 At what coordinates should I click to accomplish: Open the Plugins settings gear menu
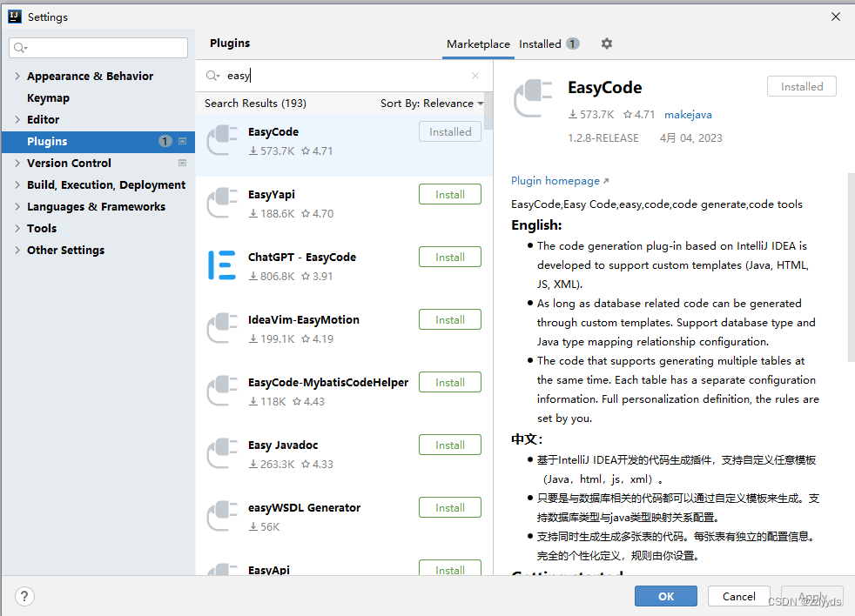click(606, 44)
